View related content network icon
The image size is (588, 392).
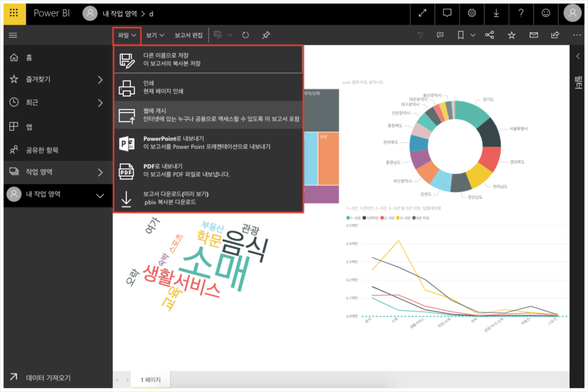[x=489, y=35]
